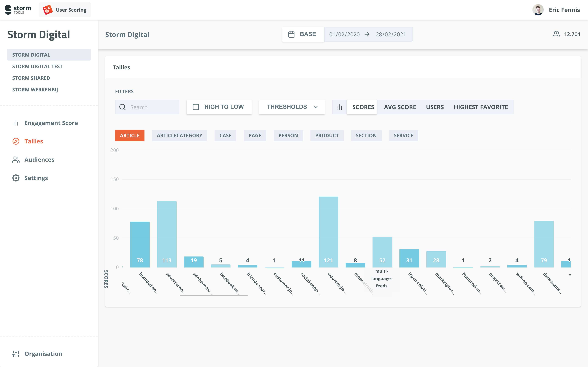Open STORM WERKENBIJ organisation

pos(49,90)
